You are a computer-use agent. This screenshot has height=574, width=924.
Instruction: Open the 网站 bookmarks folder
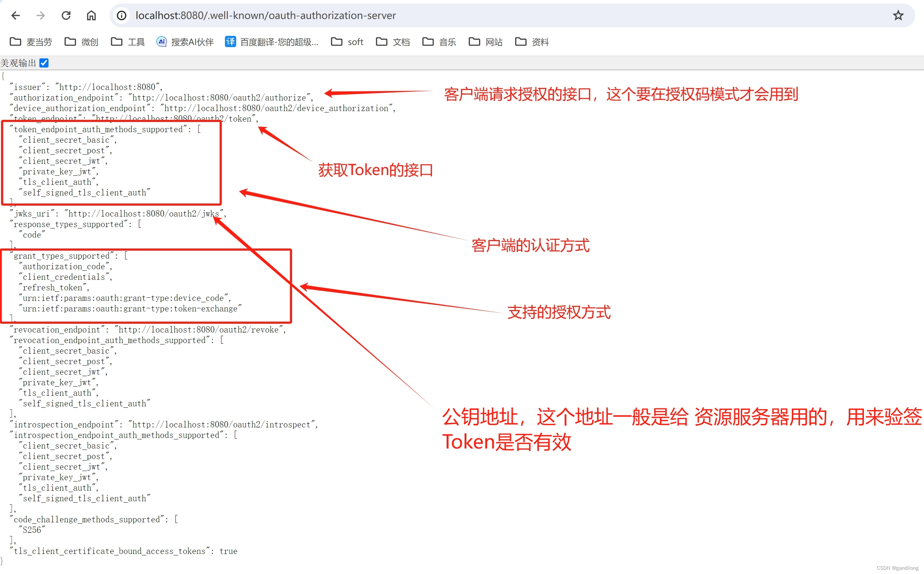tap(486, 42)
